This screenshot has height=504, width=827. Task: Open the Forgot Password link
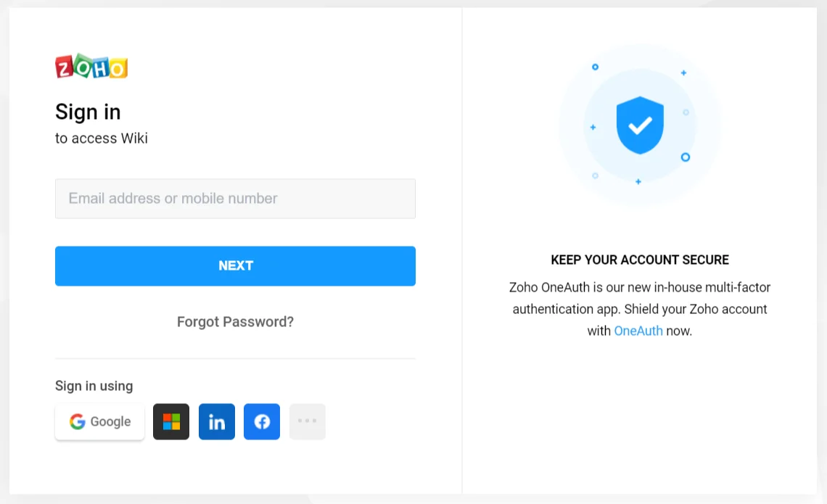click(x=235, y=321)
